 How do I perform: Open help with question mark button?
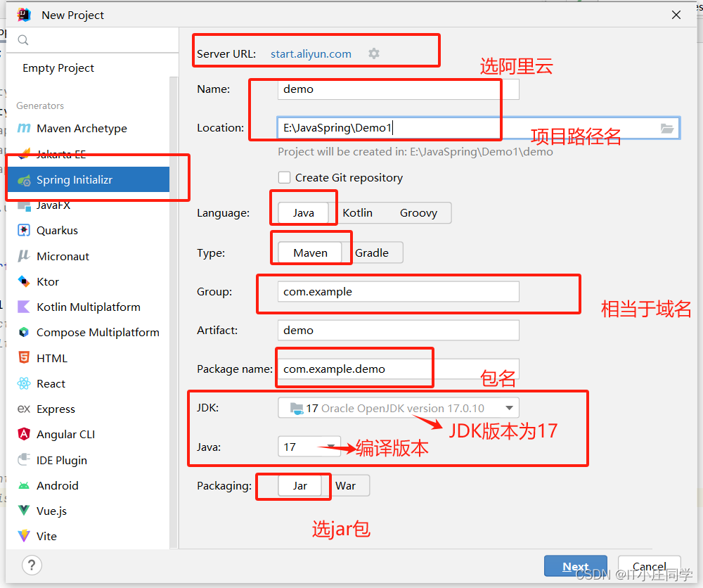[32, 565]
